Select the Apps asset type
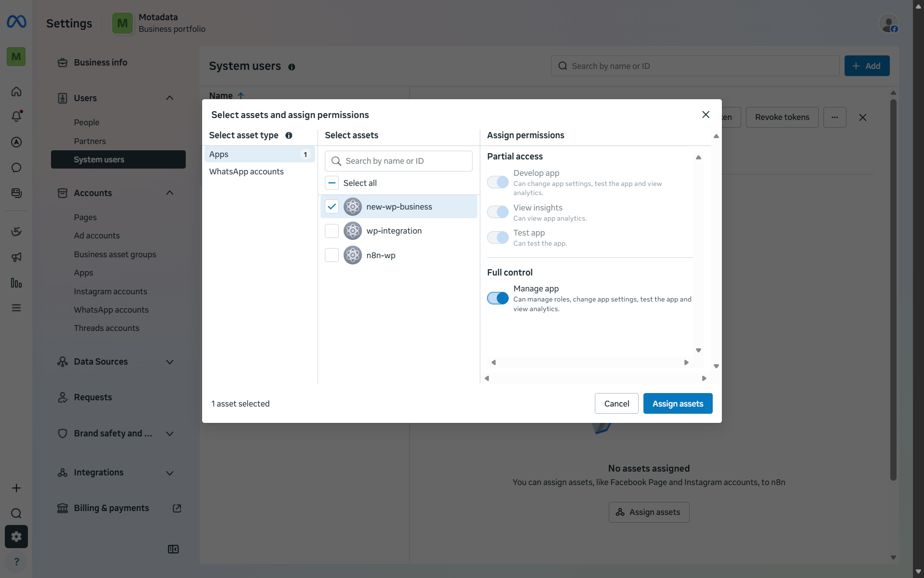The image size is (924, 578). (x=260, y=154)
